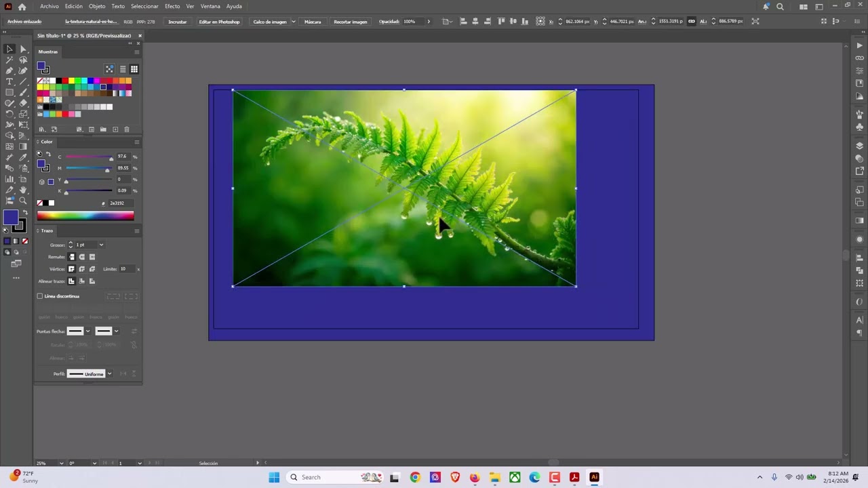Pick a color from the spectrum bar

(x=85, y=216)
